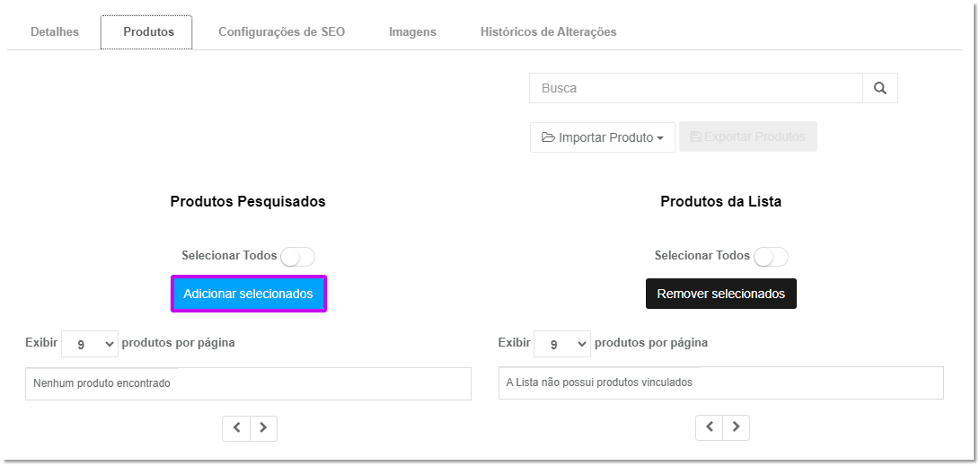Screen dimensions: 980x466
Task: Go to previous page of Produtos Pesquisados
Action: pos(236,428)
